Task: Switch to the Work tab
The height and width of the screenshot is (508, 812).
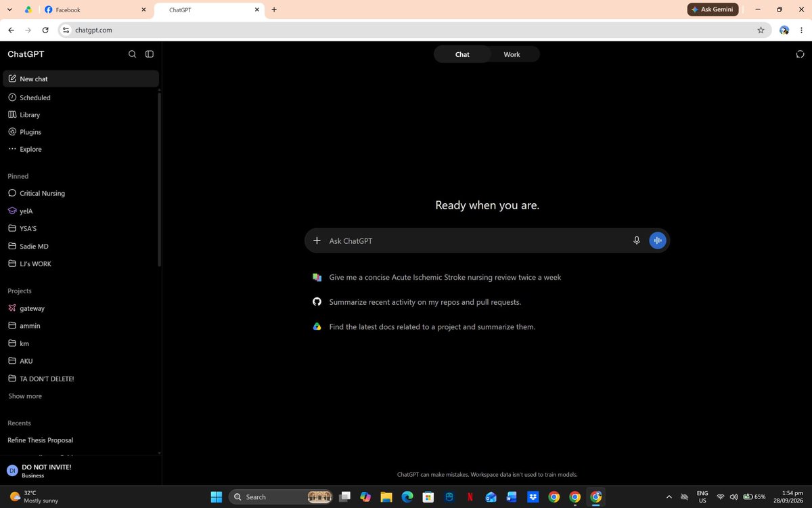Action: [512, 54]
